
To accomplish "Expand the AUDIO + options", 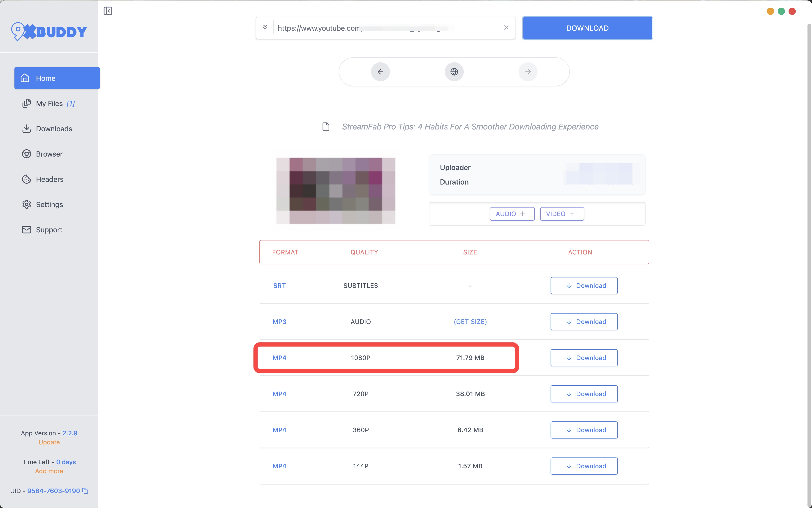I will click(x=512, y=214).
